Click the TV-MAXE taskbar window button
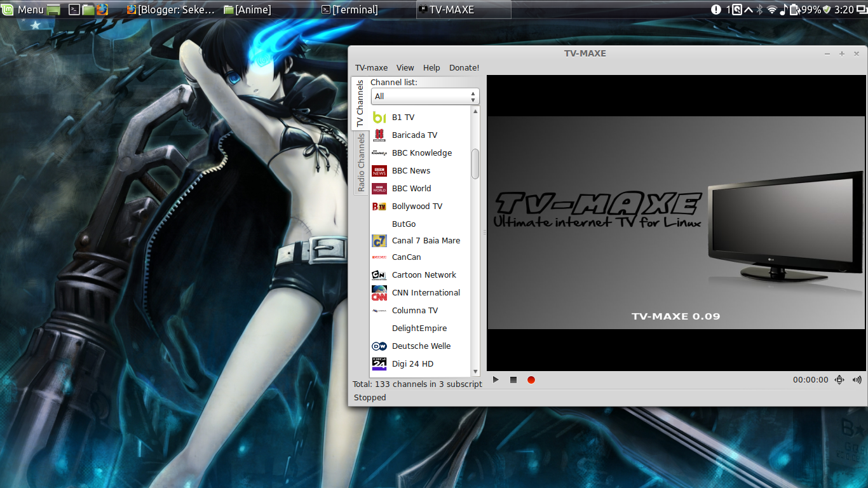The image size is (868, 488). 464,10
